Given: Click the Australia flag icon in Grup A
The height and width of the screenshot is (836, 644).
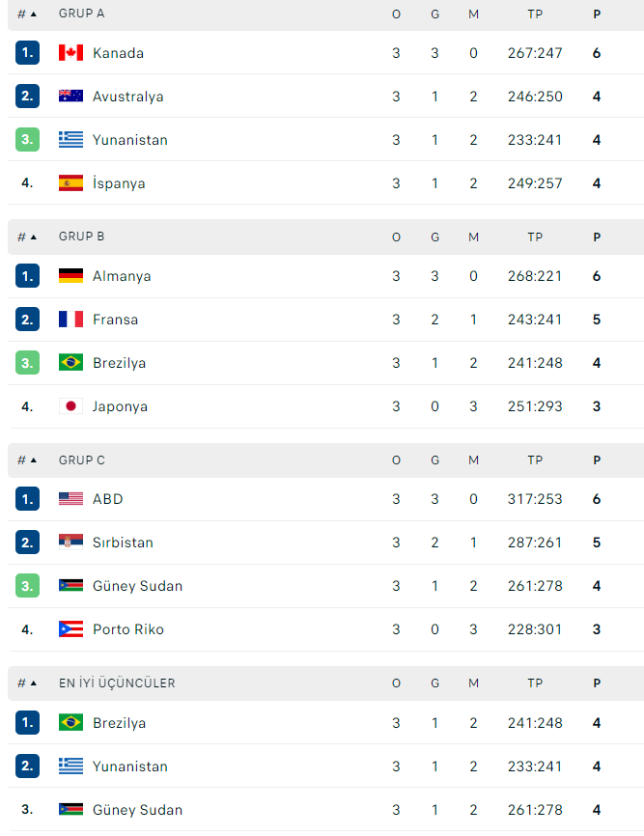Looking at the screenshot, I should pyautogui.click(x=70, y=96).
